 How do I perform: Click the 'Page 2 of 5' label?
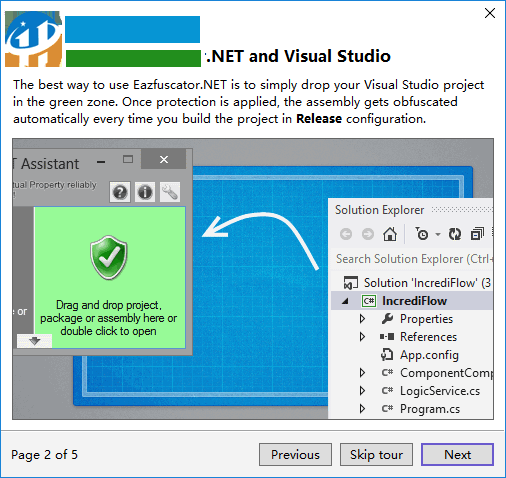point(44,455)
